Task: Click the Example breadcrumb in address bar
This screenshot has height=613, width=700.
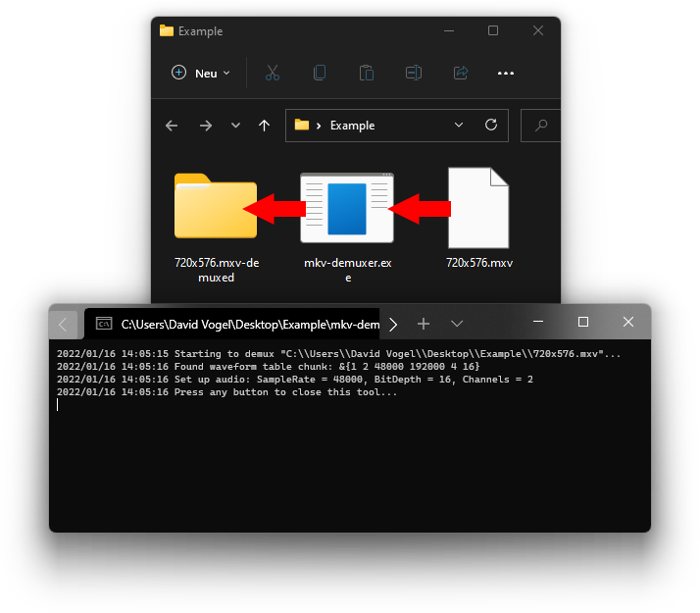Action: [352, 126]
